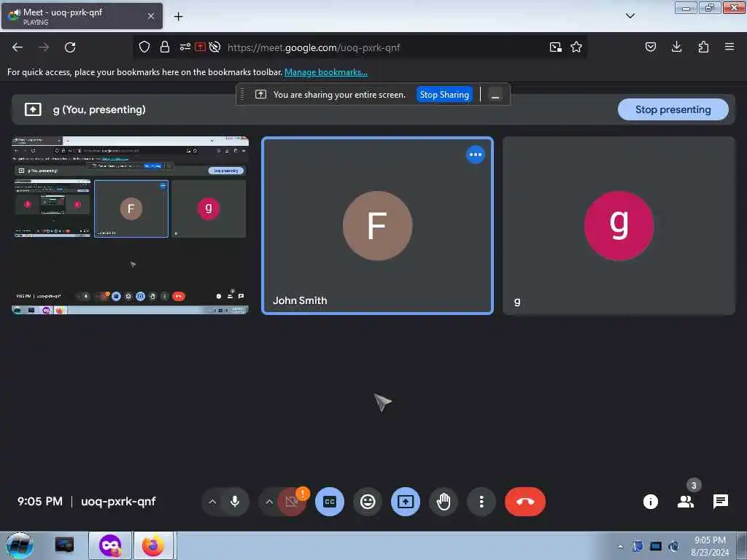
Task: Click the Stop Sharing button
Action: (x=444, y=95)
